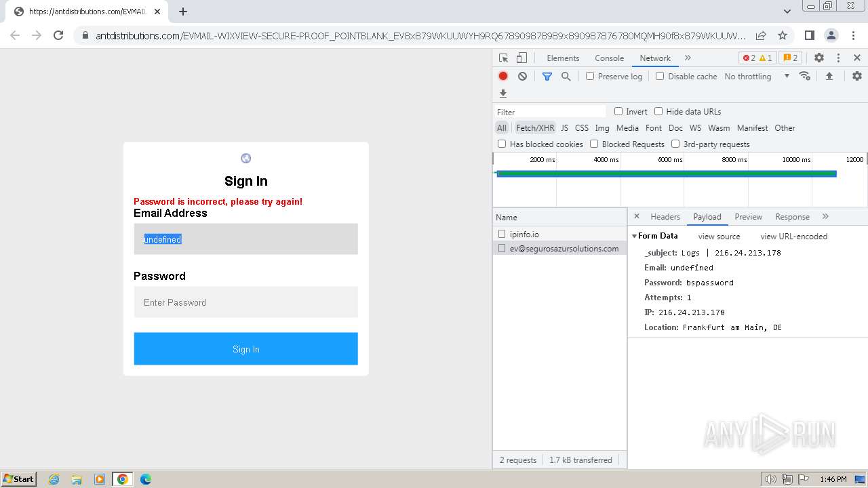This screenshot has height=488, width=868.
Task: Select the ipinfo.io request row
Action: [559, 234]
